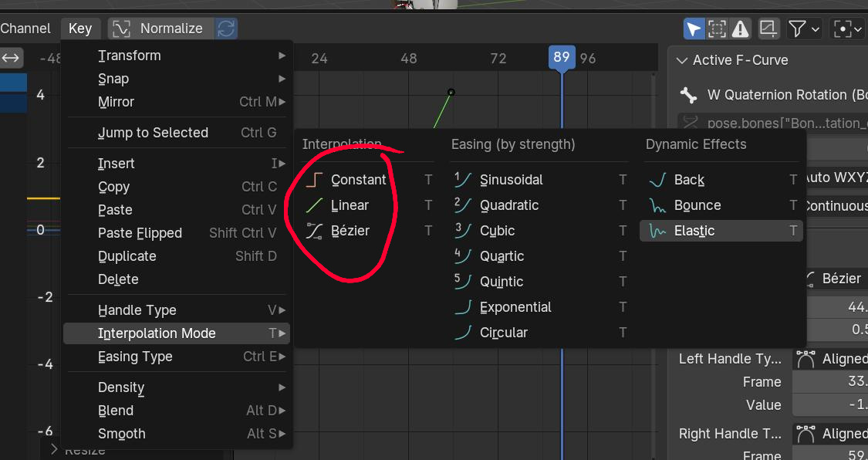Click Paste Flipped
Screen dimensions: 868x460
(177, 233)
